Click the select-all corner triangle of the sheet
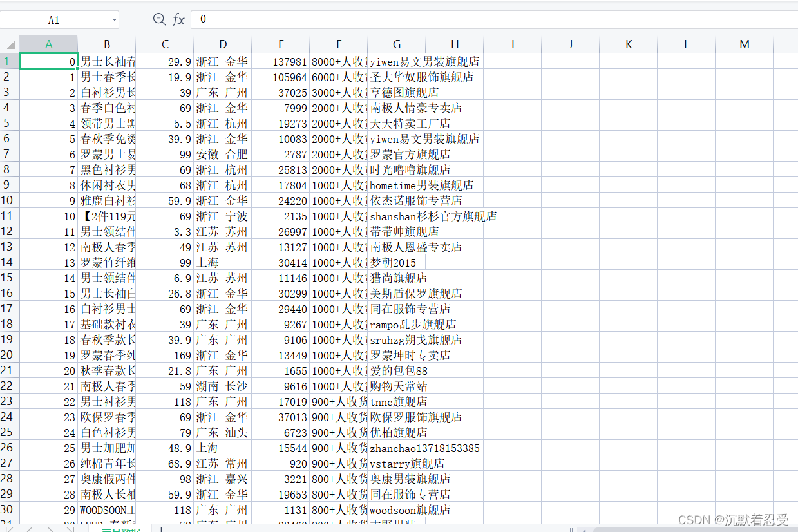The width and height of the screenshot is (798, 532). pos(10,44)
